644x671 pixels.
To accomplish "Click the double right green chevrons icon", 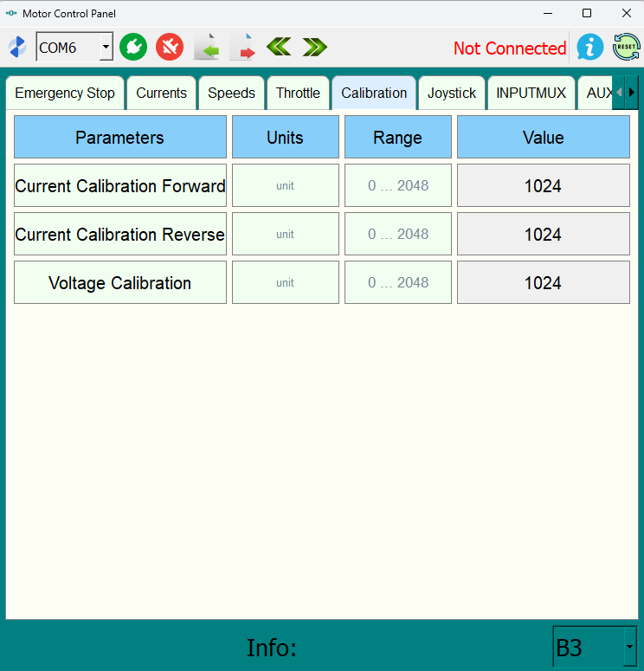I will point(315,47).
